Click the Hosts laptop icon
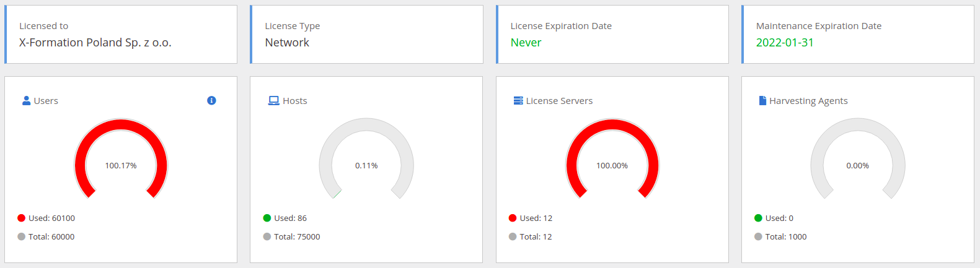Image resolution: width=980 pixels, height=268 pixels. (273, 100)
